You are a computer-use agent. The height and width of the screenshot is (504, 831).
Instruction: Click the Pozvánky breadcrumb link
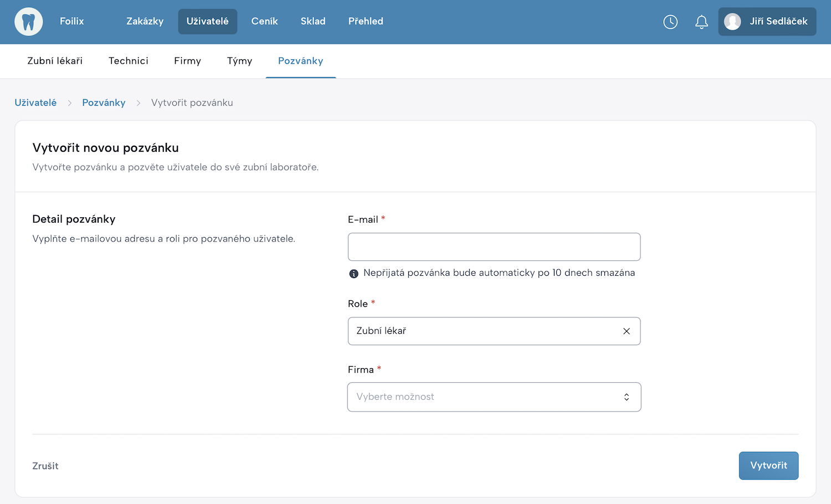point(104,102)
